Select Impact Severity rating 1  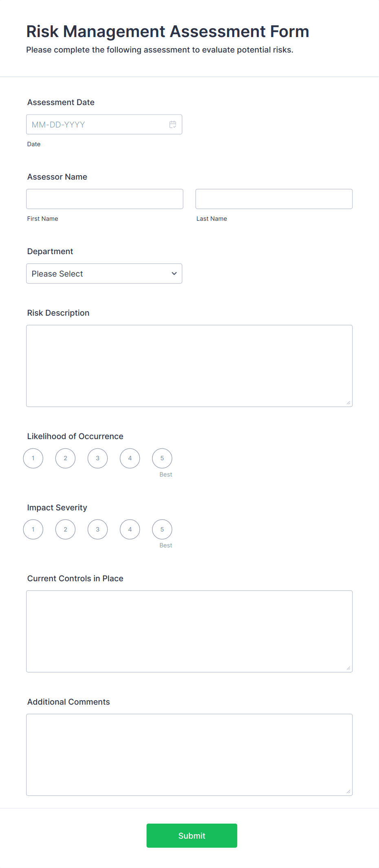(33, 529)
